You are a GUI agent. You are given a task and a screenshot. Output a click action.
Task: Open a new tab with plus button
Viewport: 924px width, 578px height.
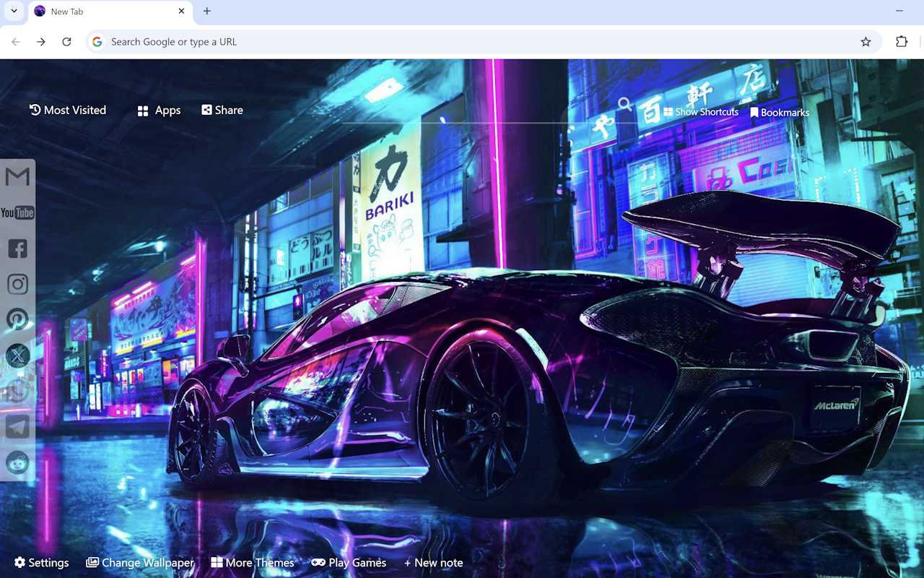207,11
